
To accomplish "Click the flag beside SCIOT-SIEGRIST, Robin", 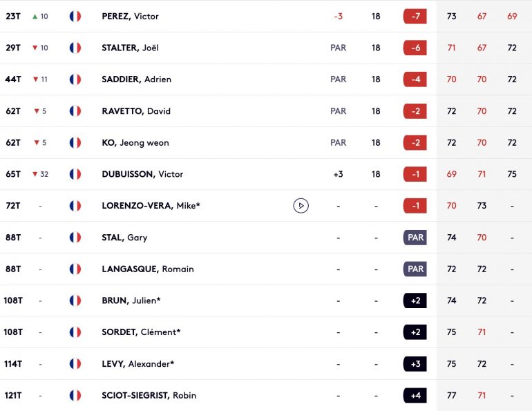I will [75, 395].
